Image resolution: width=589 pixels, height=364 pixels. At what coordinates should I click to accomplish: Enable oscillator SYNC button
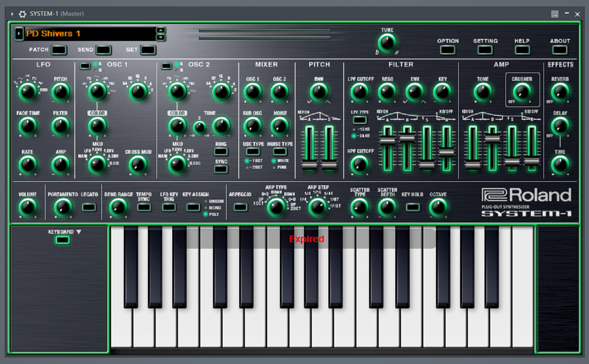(221, 169)
